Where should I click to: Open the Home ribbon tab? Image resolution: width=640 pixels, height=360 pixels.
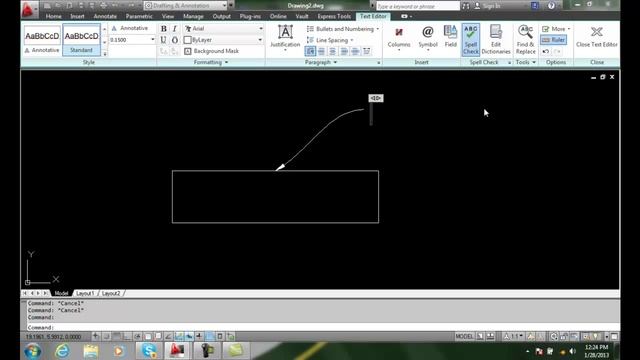(53, 16)
